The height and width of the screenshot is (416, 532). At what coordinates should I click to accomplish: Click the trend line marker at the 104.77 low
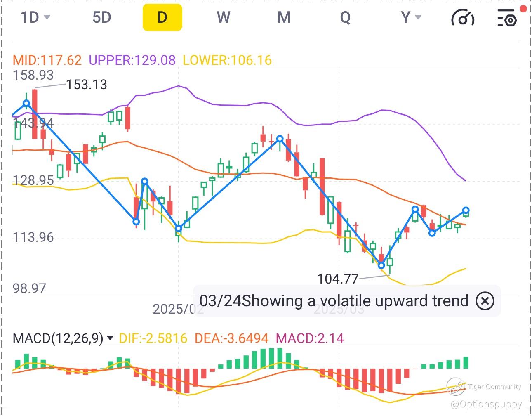(381, 265)
